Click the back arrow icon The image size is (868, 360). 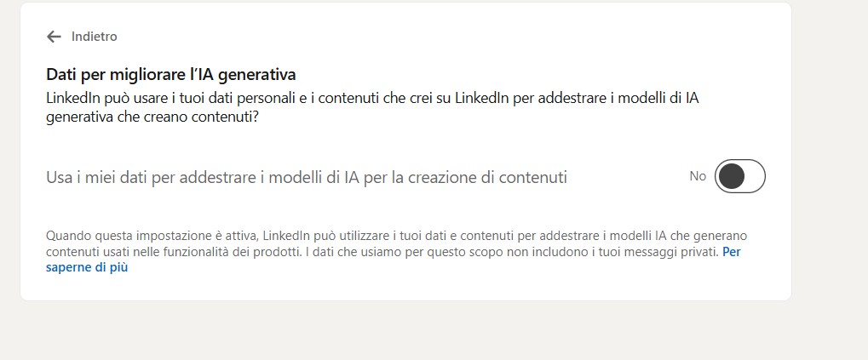point(55,37)
